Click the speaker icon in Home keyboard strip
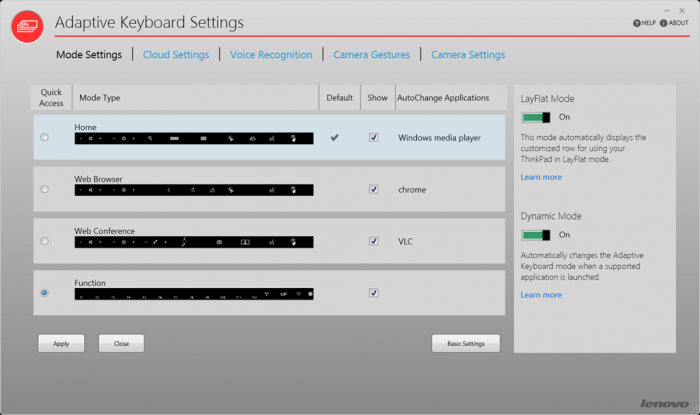The width and height of the screenshot is (700, 415). point(91,138)
